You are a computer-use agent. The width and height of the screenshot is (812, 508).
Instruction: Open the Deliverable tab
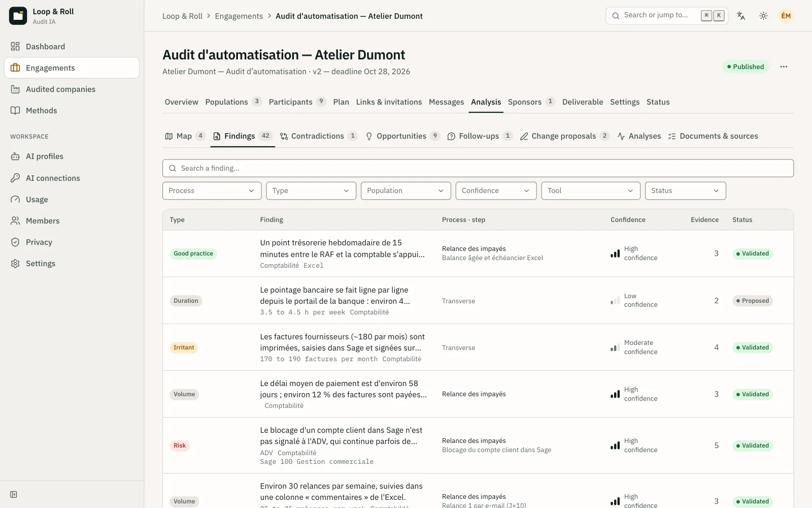tap(583, 102)
